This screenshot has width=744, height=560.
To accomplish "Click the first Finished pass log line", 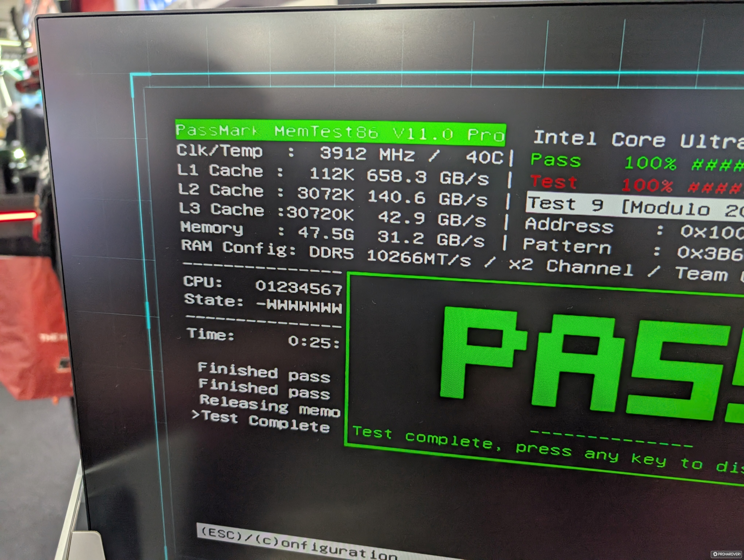I will click(x=264, y=372).
